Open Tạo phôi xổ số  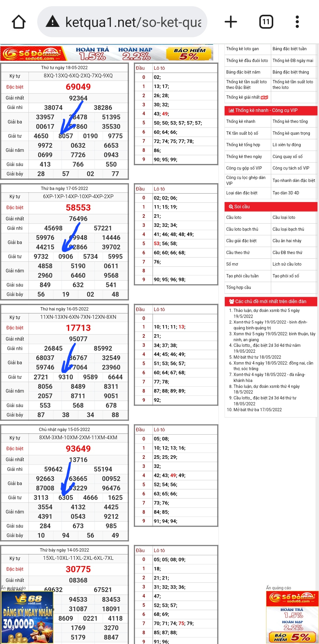pyautogui.click(x=286, y=276)
